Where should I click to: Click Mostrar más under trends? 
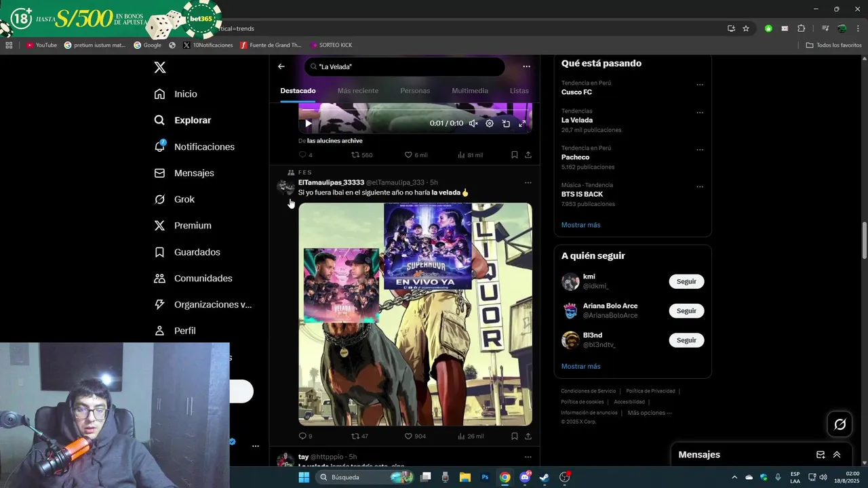pos(580,225)
